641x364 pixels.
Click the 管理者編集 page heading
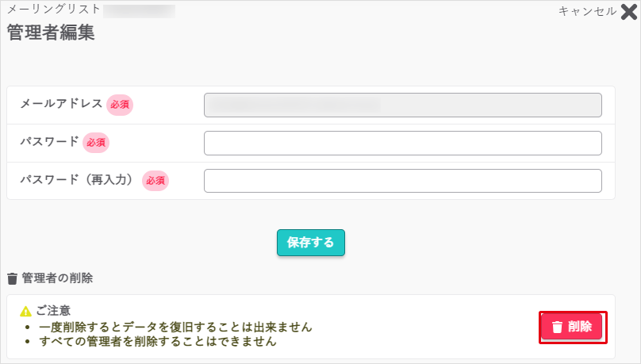click(51, 33)
